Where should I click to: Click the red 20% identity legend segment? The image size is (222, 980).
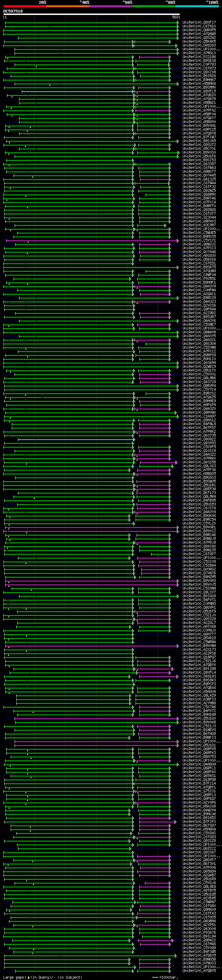[x=25, y=6]
